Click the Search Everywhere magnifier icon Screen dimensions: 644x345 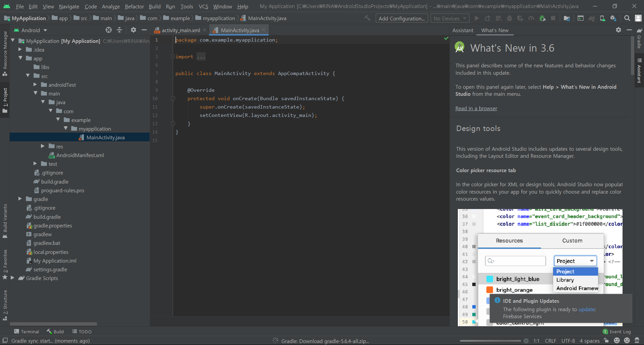click(627, 18)
